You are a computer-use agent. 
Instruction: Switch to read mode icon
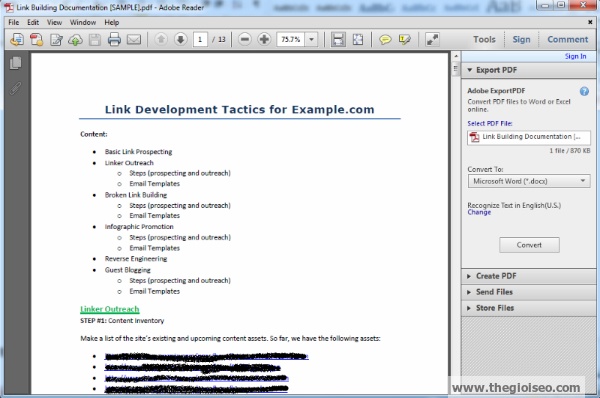432,39
